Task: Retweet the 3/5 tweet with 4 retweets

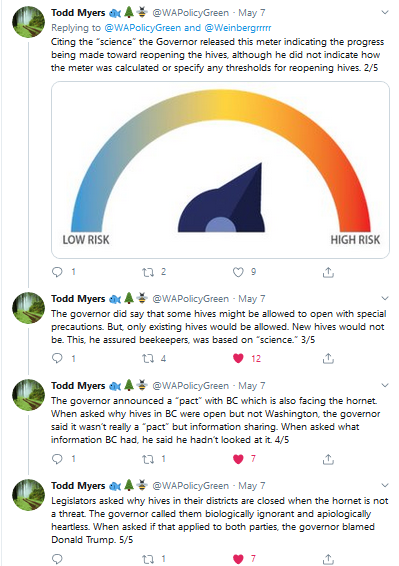Action: 148,358
